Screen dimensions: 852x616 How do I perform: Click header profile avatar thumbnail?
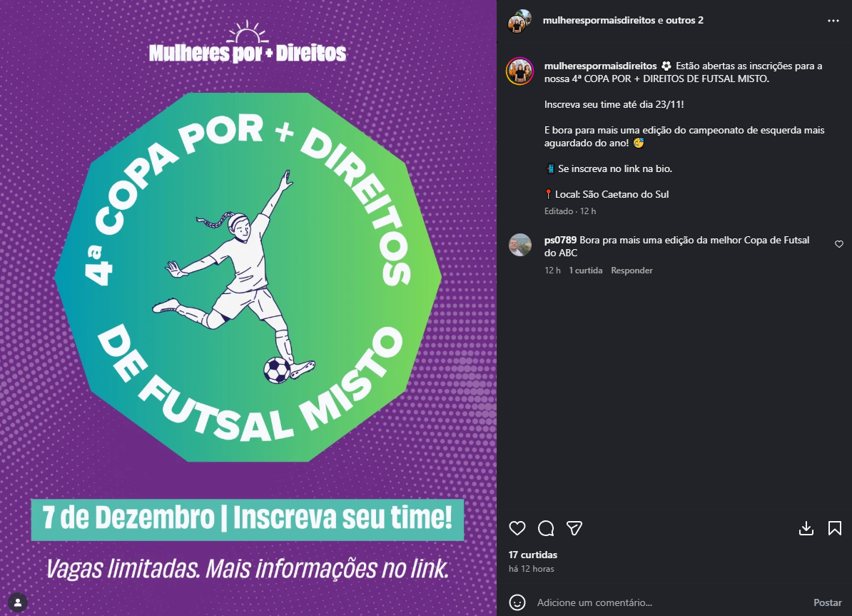(x=519, y=21)
